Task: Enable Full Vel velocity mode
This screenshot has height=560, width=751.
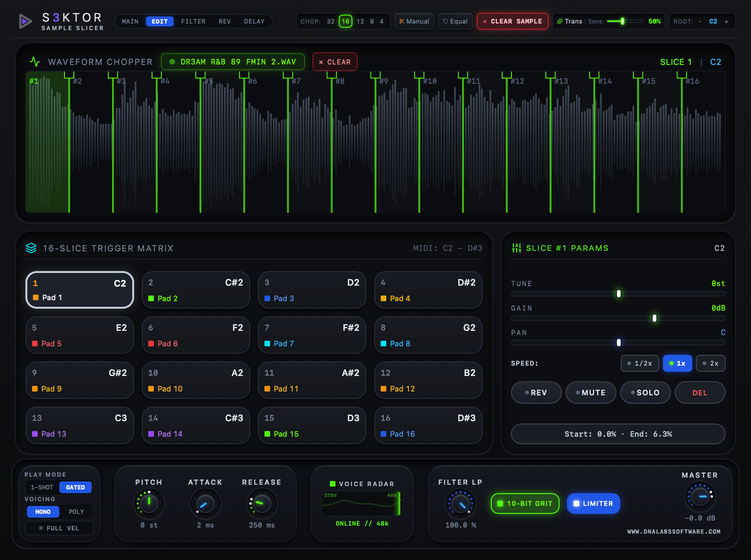Action: click(59, 528)
